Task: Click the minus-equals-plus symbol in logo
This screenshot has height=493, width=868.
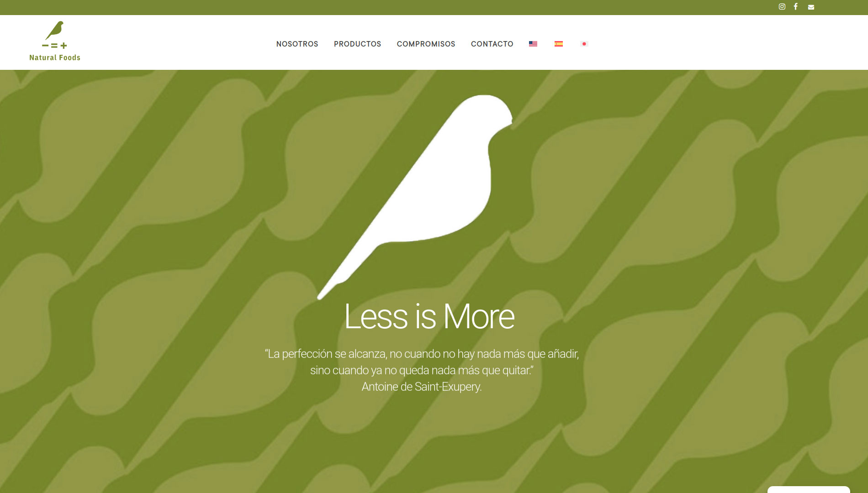Action: [x=54, y=46]
